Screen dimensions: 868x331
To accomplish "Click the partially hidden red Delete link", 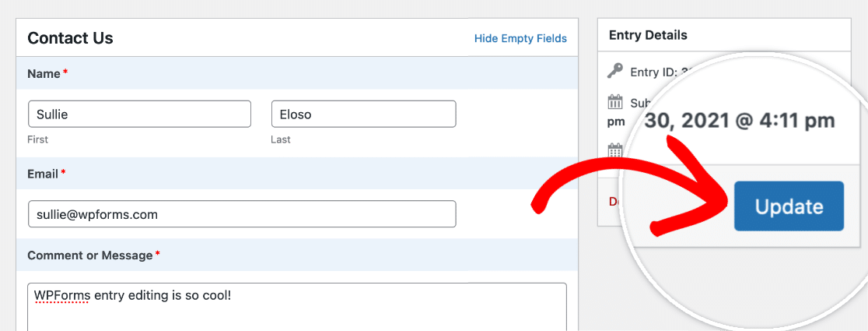I will click(x=614, y=201).
